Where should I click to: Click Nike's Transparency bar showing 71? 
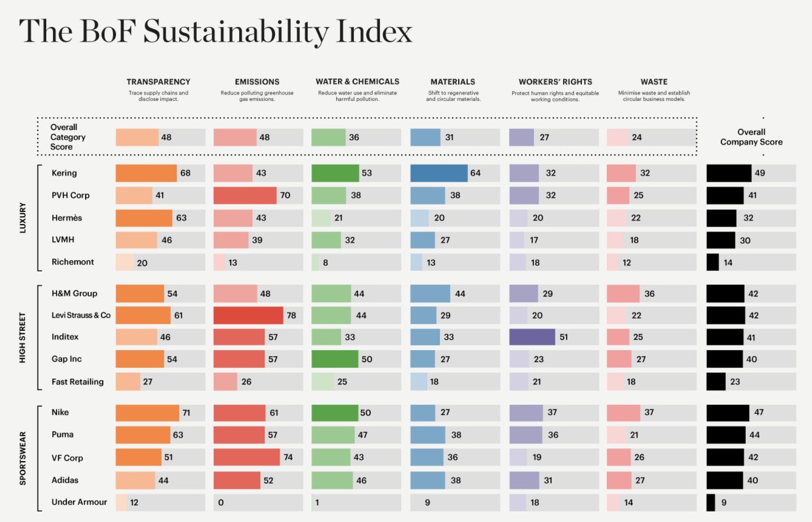(147, 412)
